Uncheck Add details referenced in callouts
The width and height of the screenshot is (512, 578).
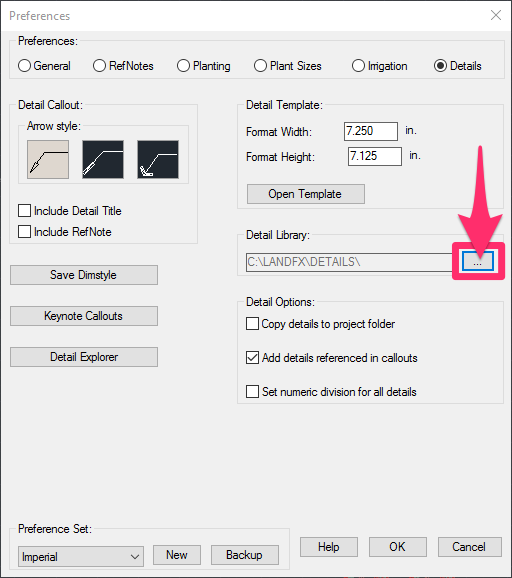252,358
